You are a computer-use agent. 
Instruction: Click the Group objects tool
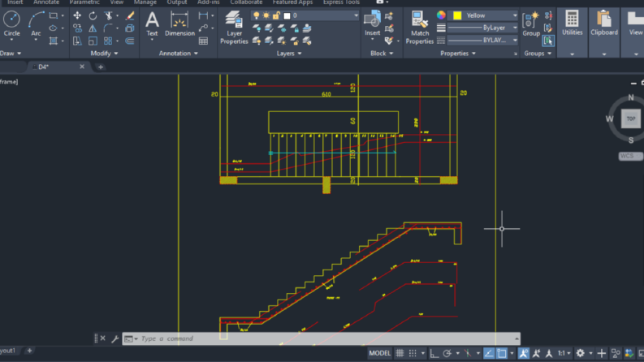[531, 24]
